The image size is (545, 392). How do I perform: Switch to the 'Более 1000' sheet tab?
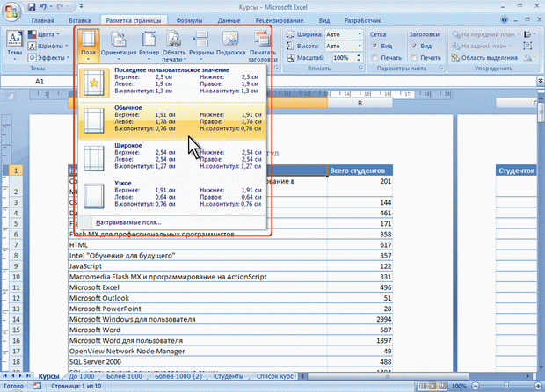coord(124,376)
